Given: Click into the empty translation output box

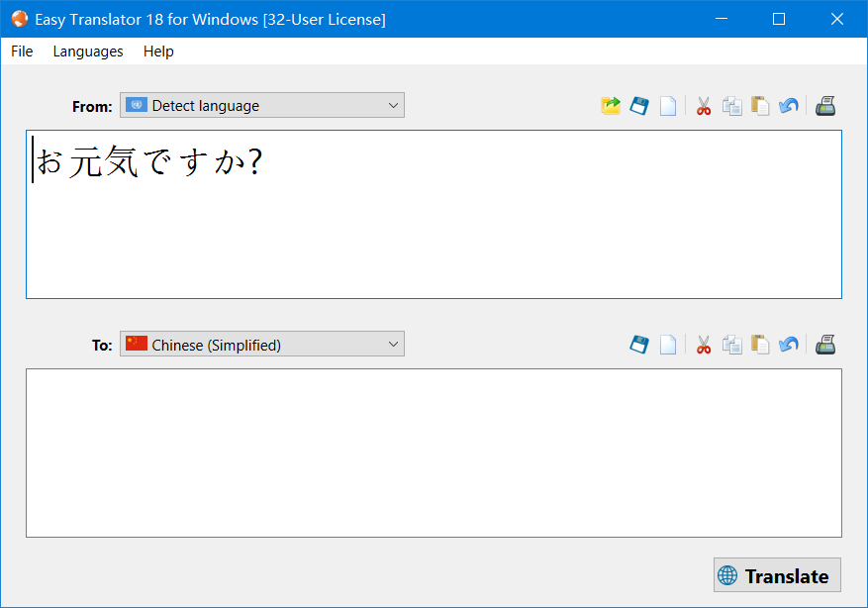Looking at the screenshot, I should click(434, 453).
